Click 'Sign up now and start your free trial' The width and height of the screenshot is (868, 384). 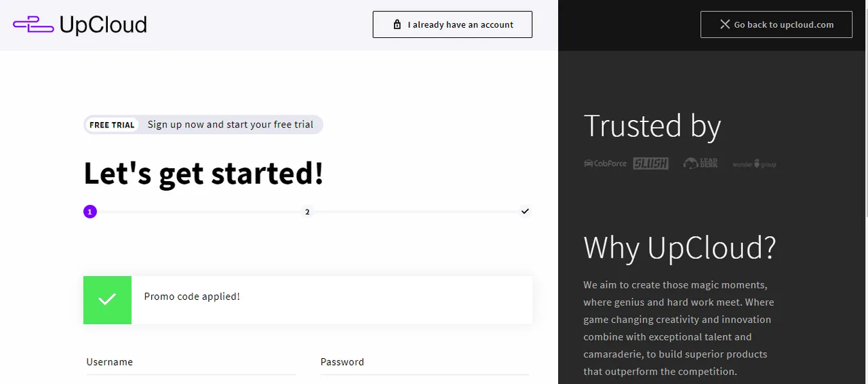pyautogui.click(x=231, y=124)
